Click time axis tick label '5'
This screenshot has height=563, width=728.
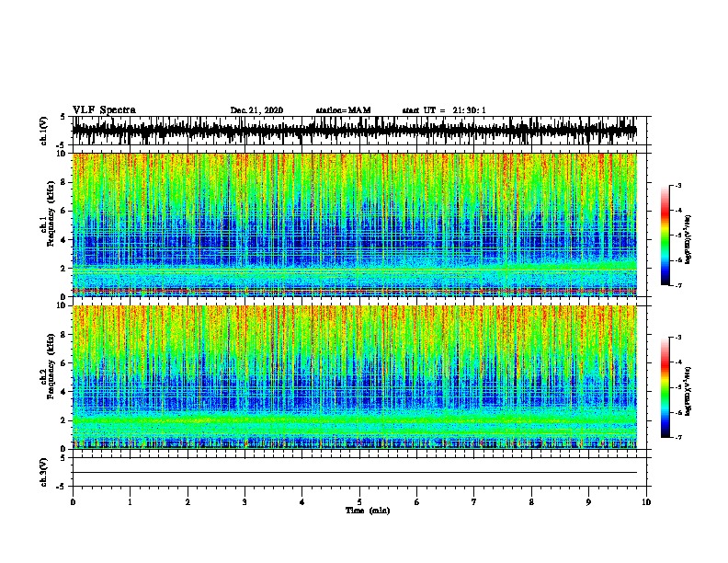(x=359, y=502)
